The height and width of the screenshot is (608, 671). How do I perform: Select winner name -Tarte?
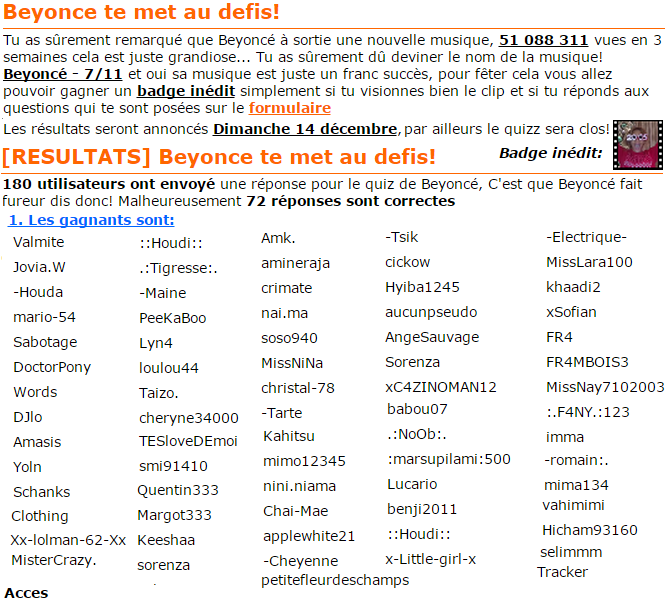[x=282, y=413]
